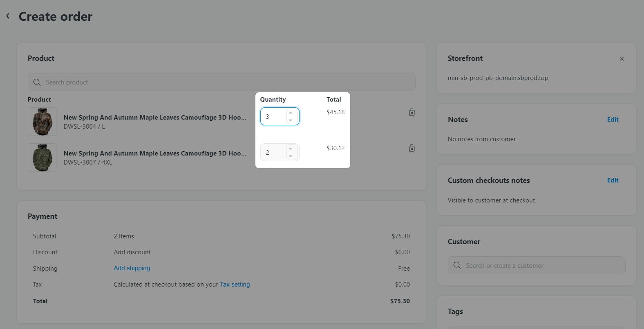Viewport: 644px width, 329px height.
Task: Click the '2 Items' subtotal text
Action: coord(124,236)
